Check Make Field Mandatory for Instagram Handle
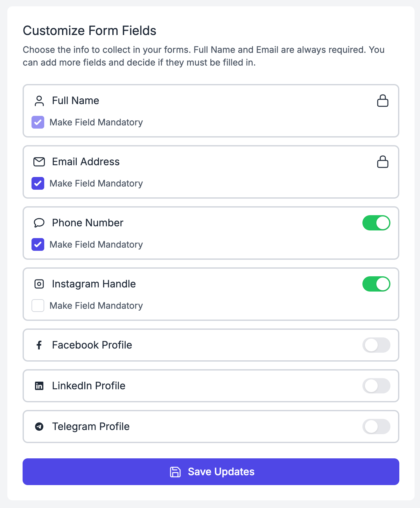Viewport: 420px width, 508px height. pyautogui.click(x=38, y=306)
